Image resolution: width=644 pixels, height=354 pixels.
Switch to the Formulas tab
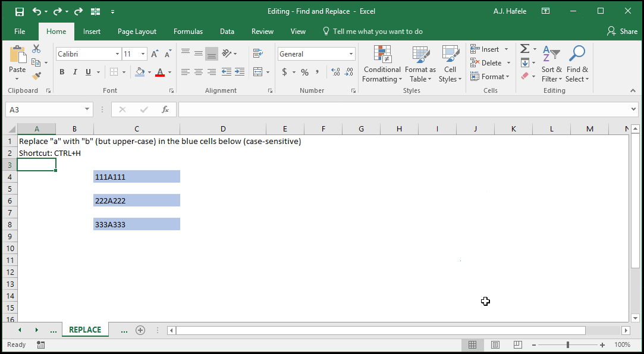click(188, 32)
